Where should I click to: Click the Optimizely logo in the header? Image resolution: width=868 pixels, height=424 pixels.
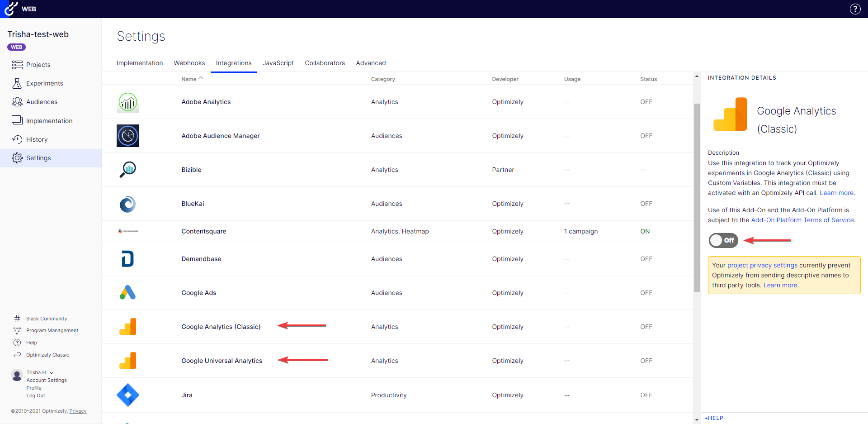[x=11, y=9]
